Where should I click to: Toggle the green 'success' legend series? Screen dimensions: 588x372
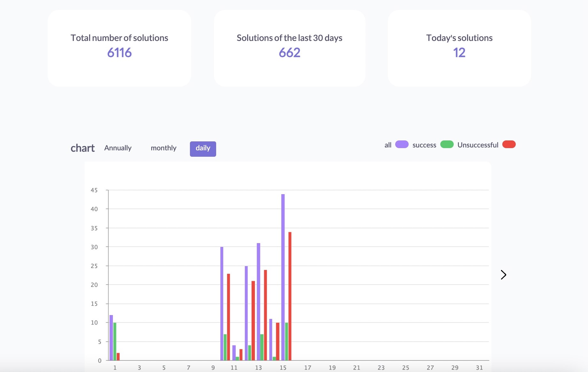447,145
